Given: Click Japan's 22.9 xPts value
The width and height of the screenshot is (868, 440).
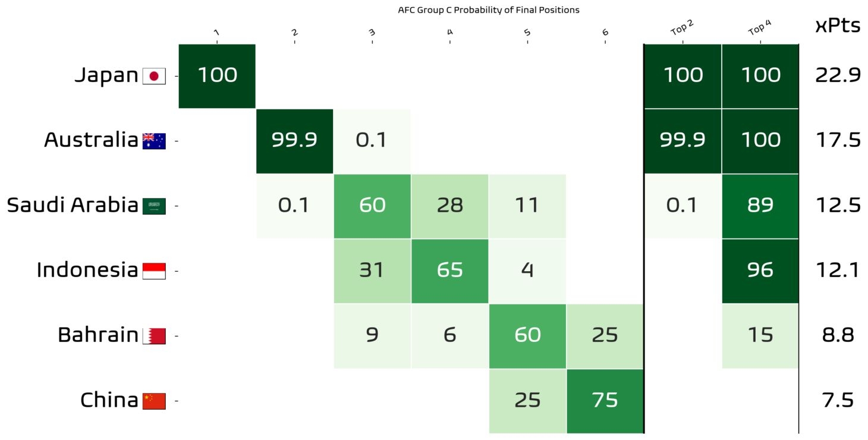Looking at the screenshot, I should [838, 76].
